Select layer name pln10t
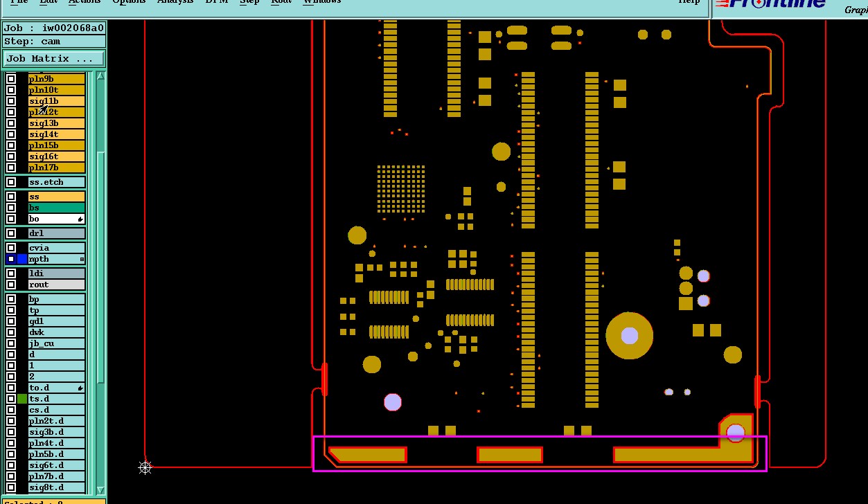Screen dimensions: 868x504 (x=56, y=90)
